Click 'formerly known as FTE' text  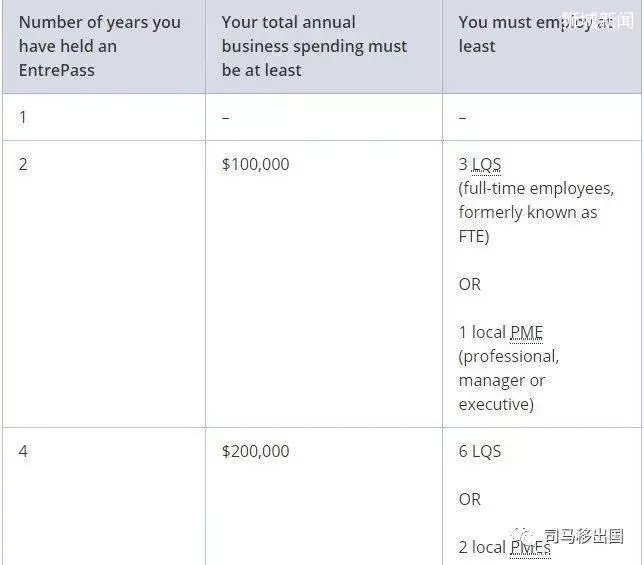pos(528,224)
